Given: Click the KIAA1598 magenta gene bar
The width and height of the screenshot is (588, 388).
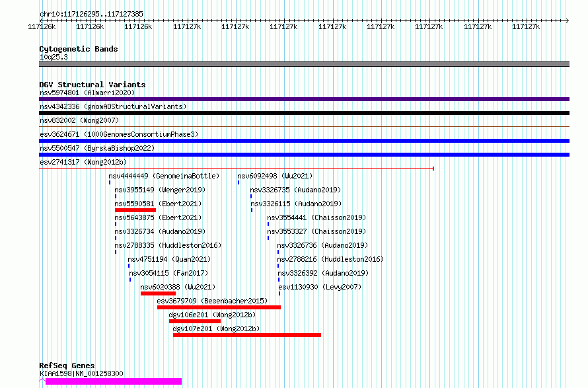Looking at the screenshot, I should [x=114, y=381].
